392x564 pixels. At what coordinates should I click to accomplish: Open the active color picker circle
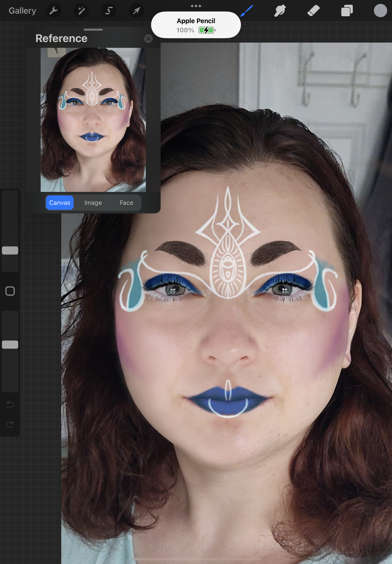tap(380, 11)
